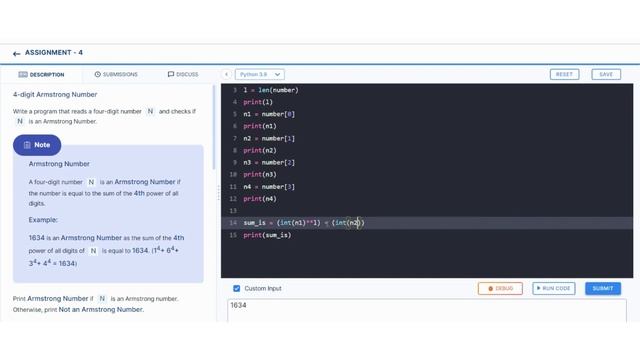Toggle the Custom Input checkbox

236,288
